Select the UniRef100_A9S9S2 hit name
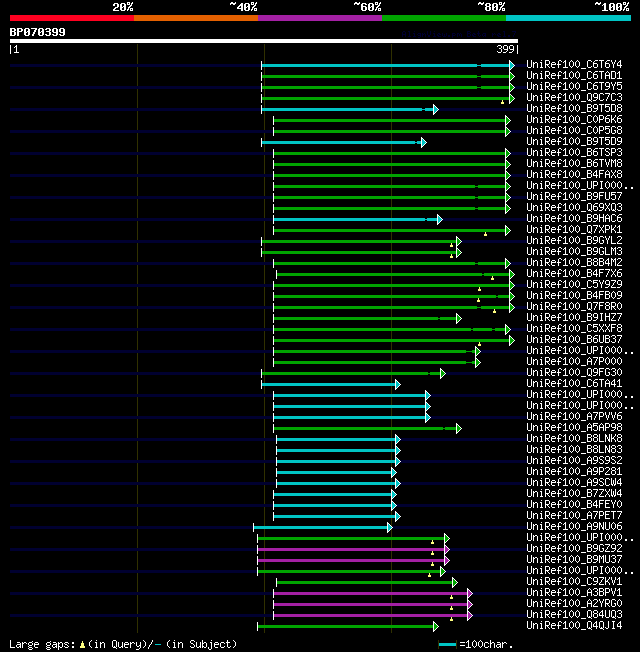 574,460
